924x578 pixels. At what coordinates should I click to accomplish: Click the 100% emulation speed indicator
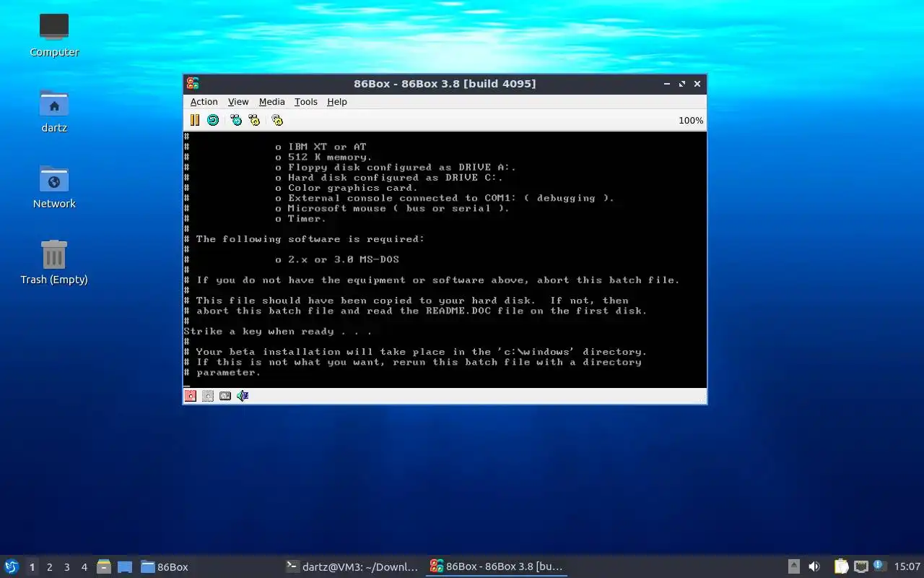(691, 121)
